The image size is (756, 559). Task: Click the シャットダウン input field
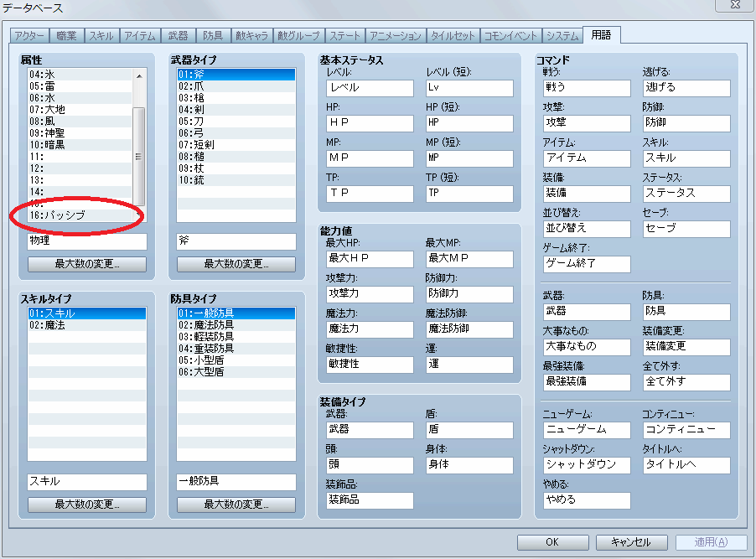[587, 465]
